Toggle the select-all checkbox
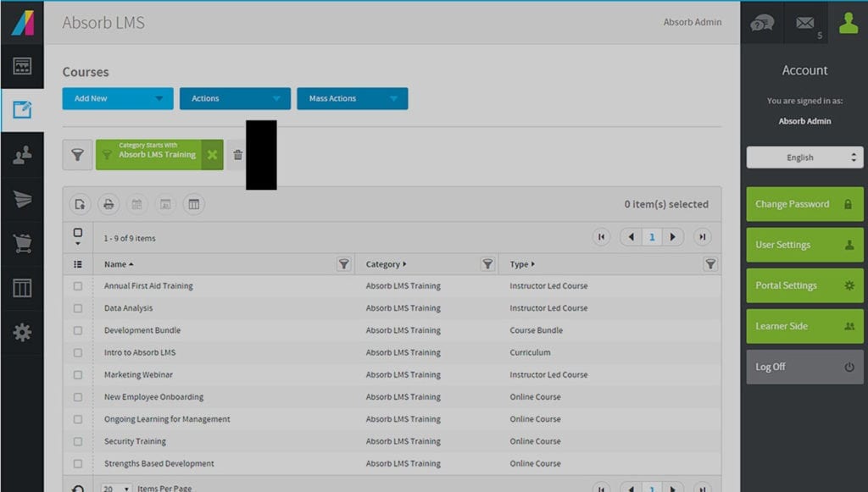868x492 pixels. tap(77, 233)
